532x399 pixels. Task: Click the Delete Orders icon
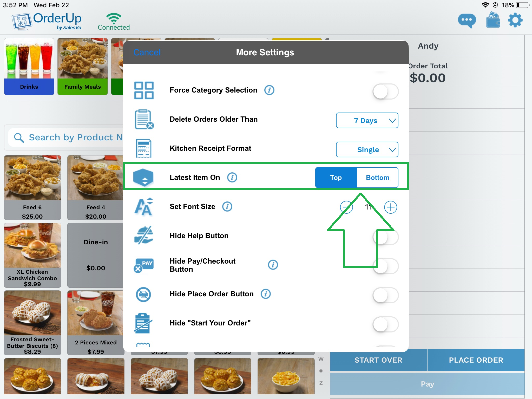point(144,119)
